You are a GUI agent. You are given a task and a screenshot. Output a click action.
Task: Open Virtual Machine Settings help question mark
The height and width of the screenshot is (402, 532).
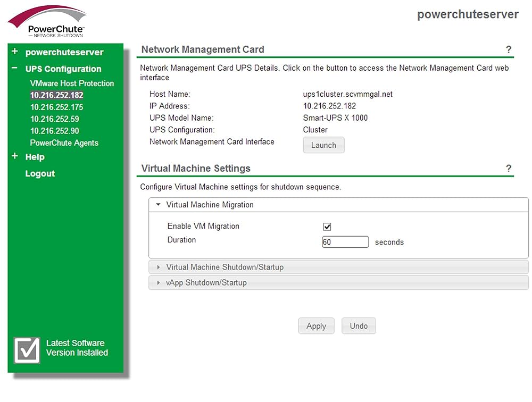tap(509, 169)
